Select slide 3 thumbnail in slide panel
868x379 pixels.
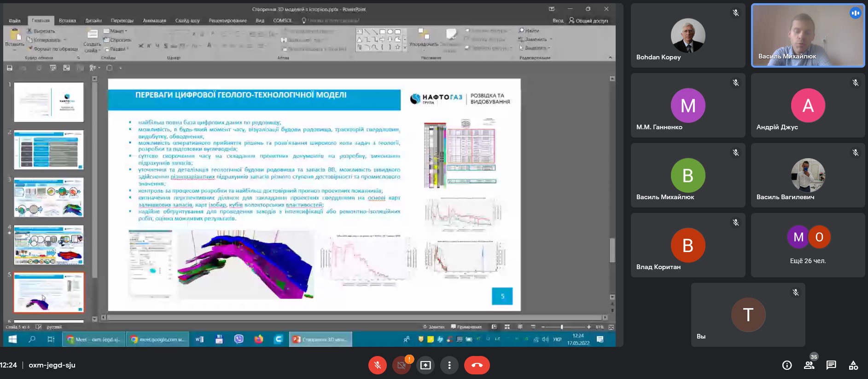49,197
